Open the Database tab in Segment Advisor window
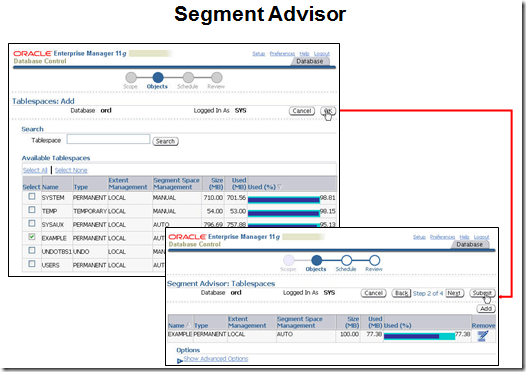Screen dimensions: 526x372 pos(470,245)
